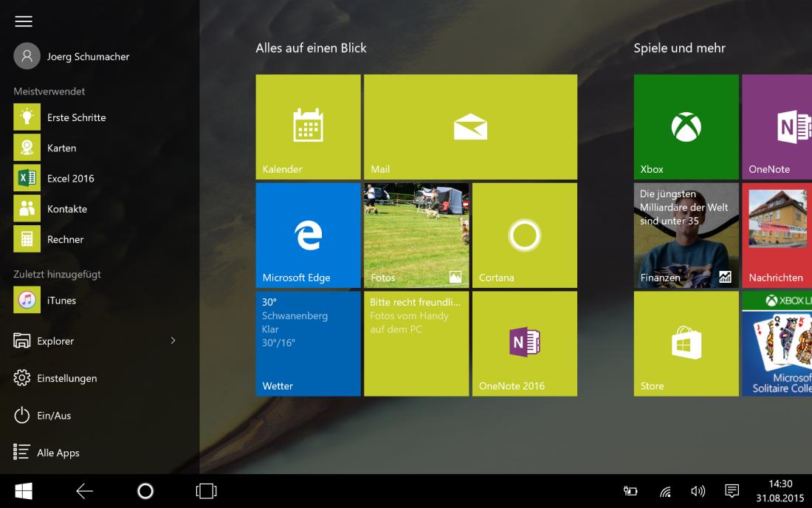812x508 pixels.
Task: Open the Wetter tile for Schwanenberg
Action: 308,344
